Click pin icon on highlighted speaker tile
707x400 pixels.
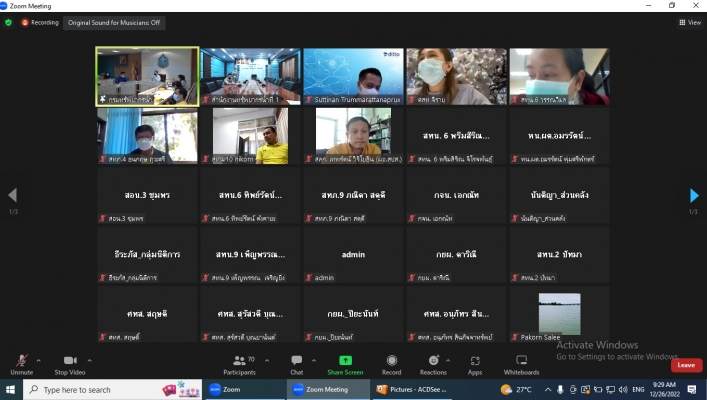point(102,99)
